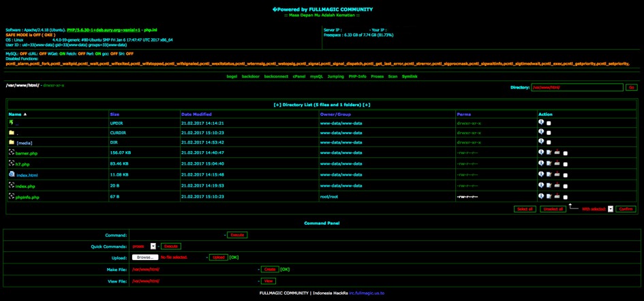Image resolution: width=644 pixels, height=301 pixels.
Task: Focus the Directory path input field
Action: 577,87
